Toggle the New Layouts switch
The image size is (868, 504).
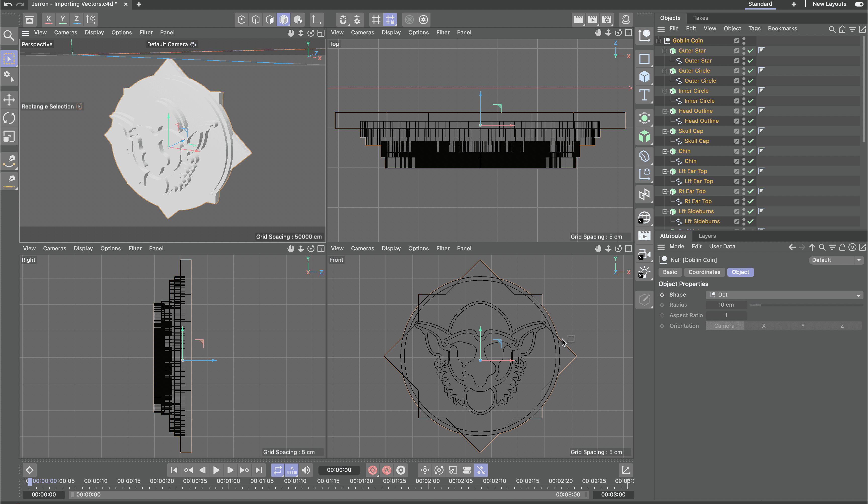point(859,4)
